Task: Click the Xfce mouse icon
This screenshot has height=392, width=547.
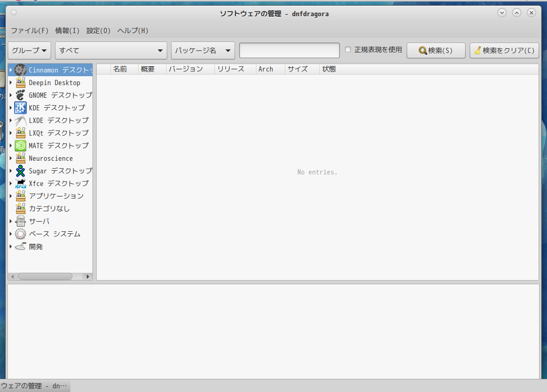Action: (20, 183)
